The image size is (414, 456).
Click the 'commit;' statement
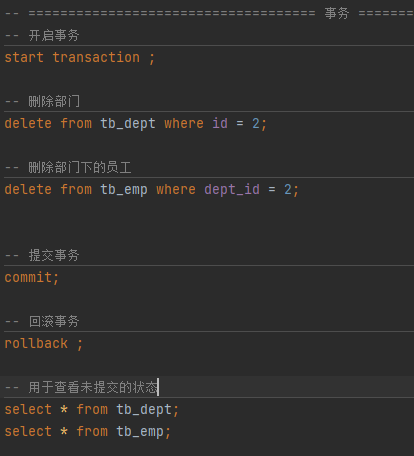coord(32,278)
